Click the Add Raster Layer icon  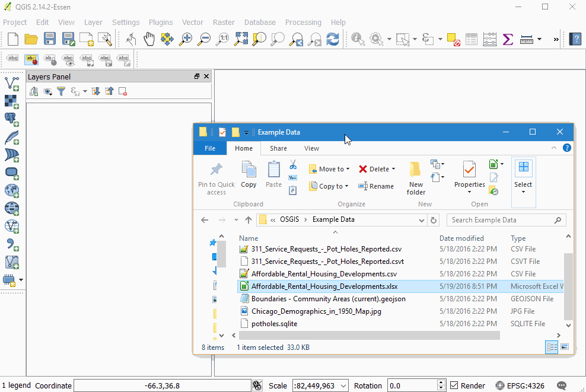coord(12,101)
